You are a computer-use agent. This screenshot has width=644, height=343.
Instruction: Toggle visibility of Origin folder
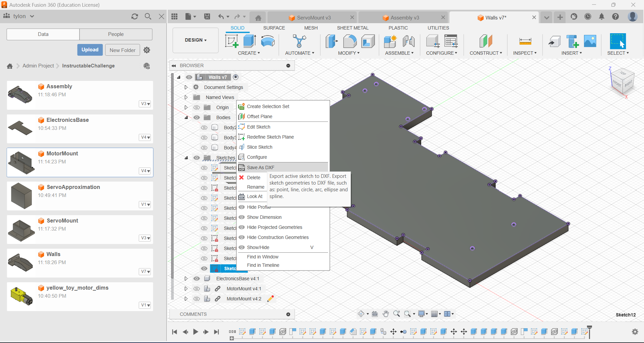(197, 107)
